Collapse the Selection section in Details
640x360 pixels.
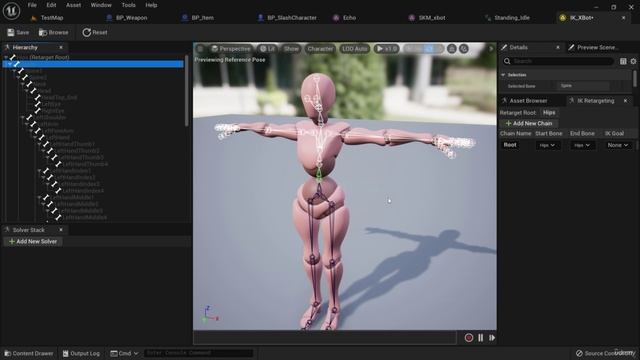(503, 75)
